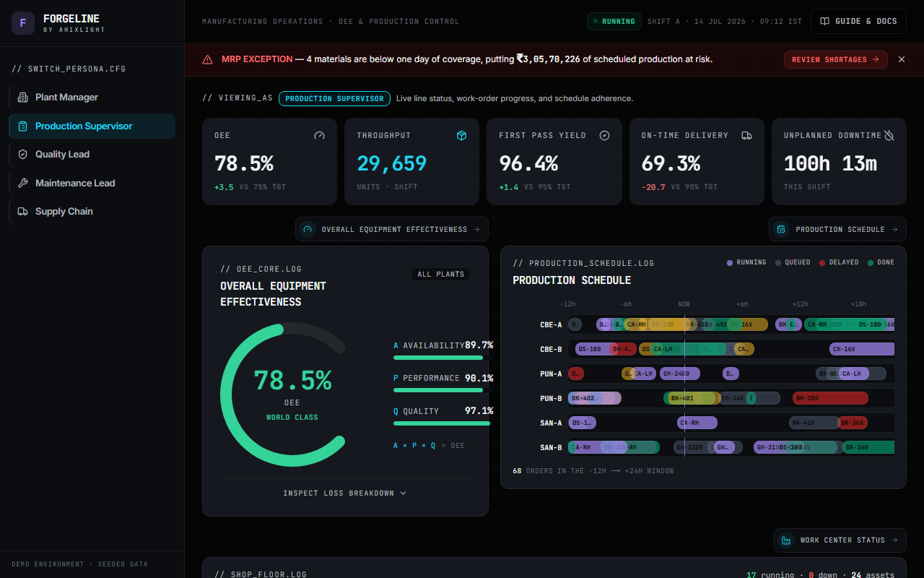Image resolution: width=924 pixels, height=578 pixels.
Task: Click the gauge icon in Overall Equipment Effectiveness button
Action: tap(308, 230)
